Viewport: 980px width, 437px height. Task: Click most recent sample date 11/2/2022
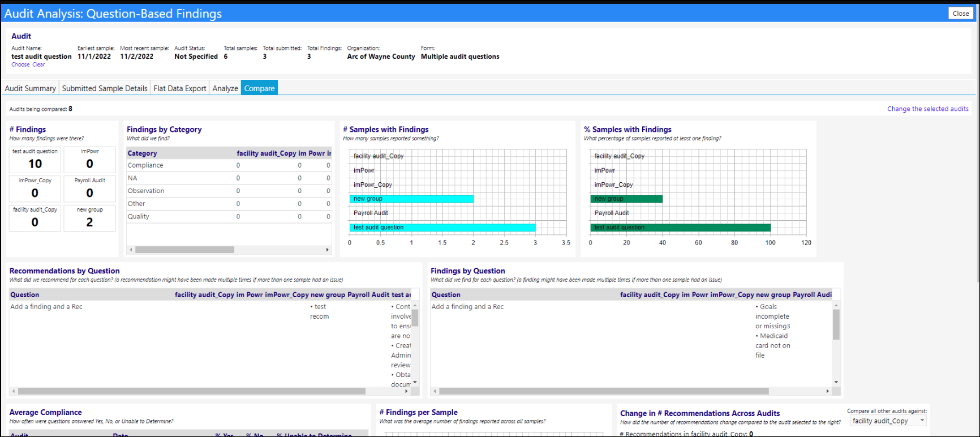pyautogui.click(x=136, y=57)
